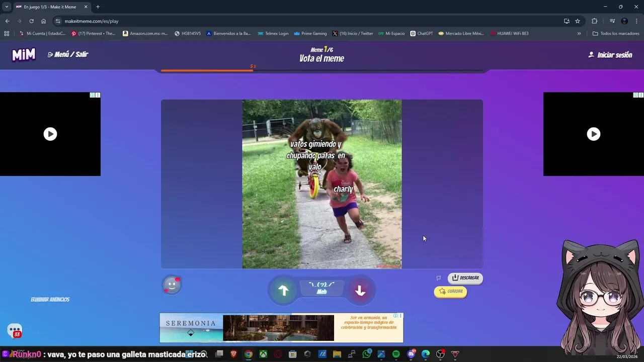Viewport: 644px width, 362px height.
Task: Open Chrome three-dot menu
Action: click(637, 21)
